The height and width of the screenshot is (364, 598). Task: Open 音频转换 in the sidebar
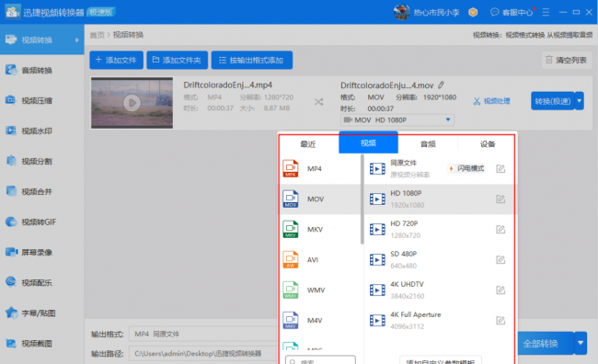[41, 70]
